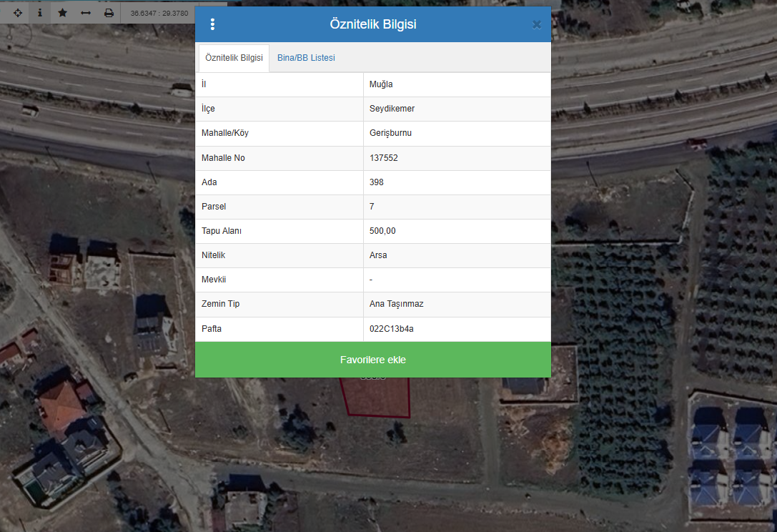Click the Tapu Alanı value 500,00
777x532 pixels.
point(382,231)
